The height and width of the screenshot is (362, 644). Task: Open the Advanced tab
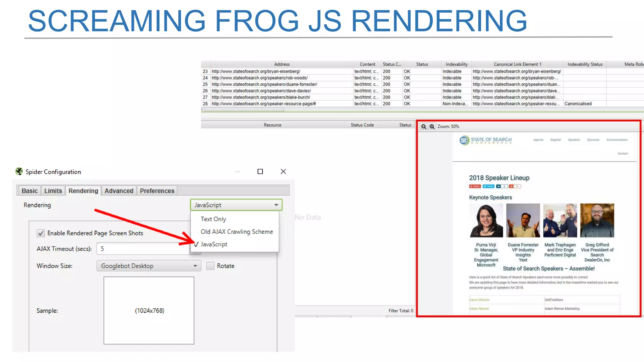[119, 191]
